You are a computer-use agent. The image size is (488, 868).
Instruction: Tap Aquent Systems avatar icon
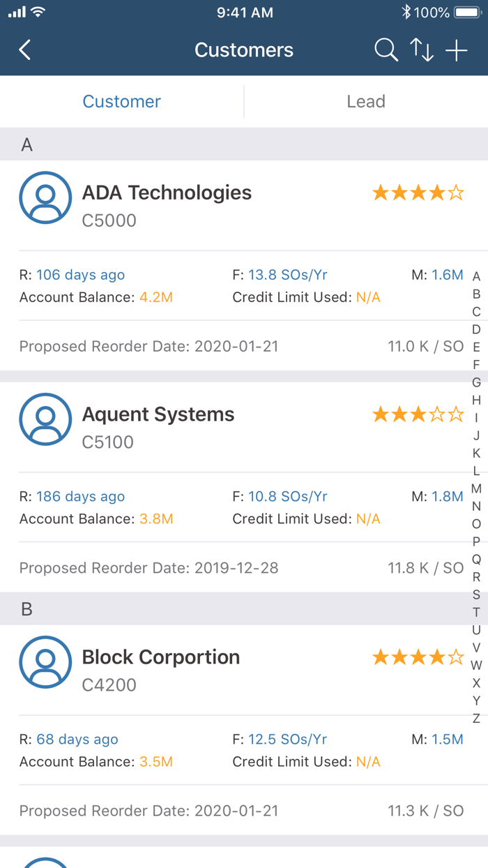coord(45,419)
